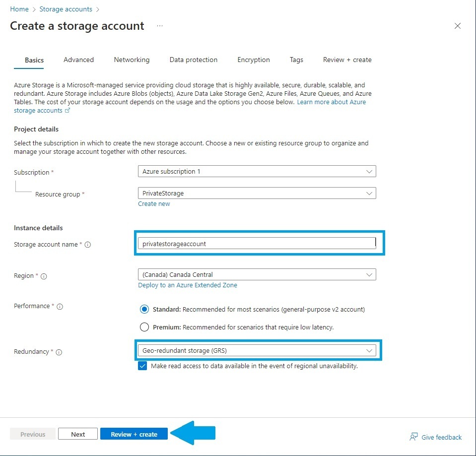Navigate to Storage accounts via breadcrumb

tap(66, 9)
